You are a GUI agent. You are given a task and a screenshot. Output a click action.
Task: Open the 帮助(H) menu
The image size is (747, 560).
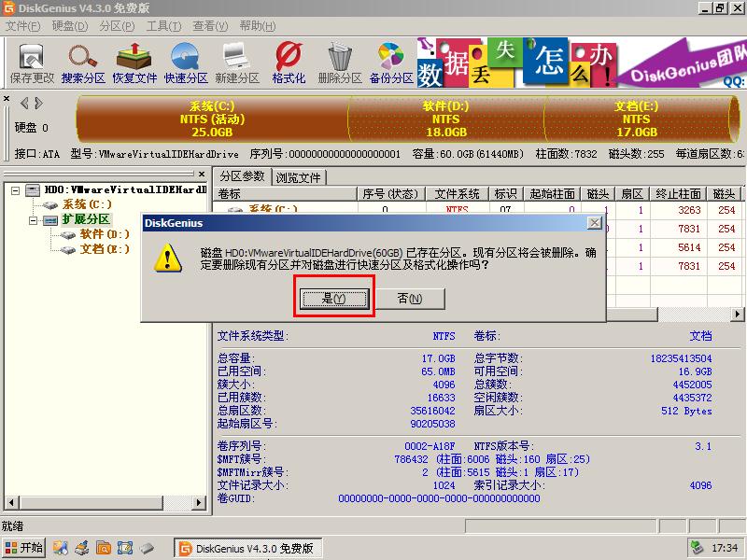click(x=258, y=26)
